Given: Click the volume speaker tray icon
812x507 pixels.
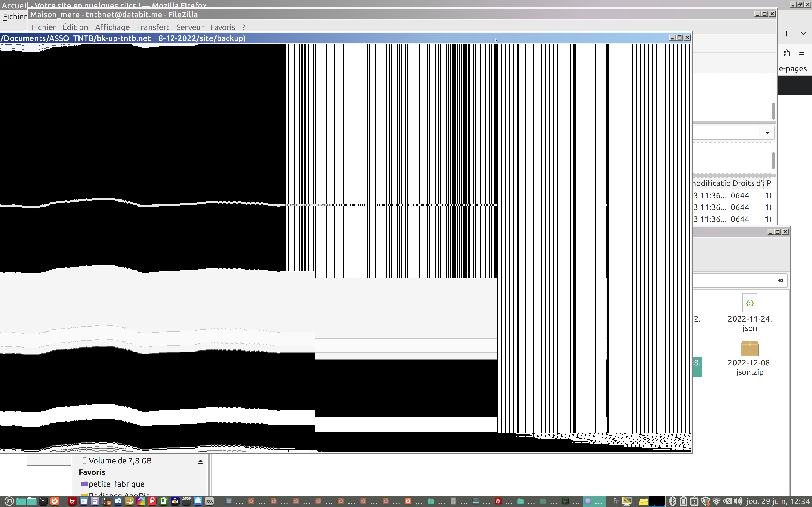Looking at the screenshot, I should pyautogui.click(x=738, y=501).
